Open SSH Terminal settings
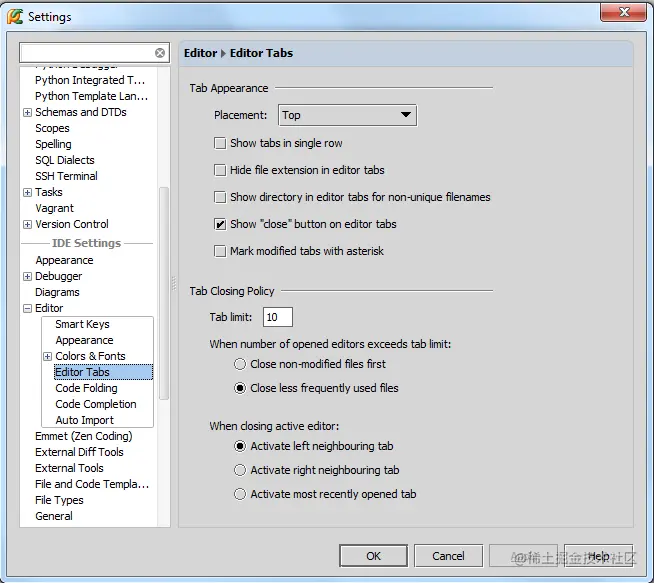654x583 pixels. pos(66,176)
